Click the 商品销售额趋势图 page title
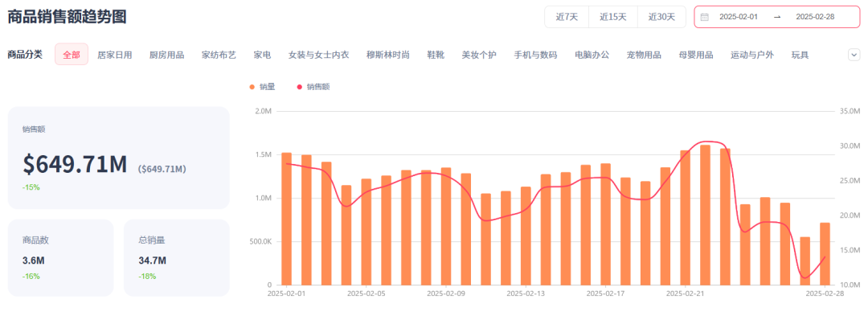The image size is (868, 312). 67,17
